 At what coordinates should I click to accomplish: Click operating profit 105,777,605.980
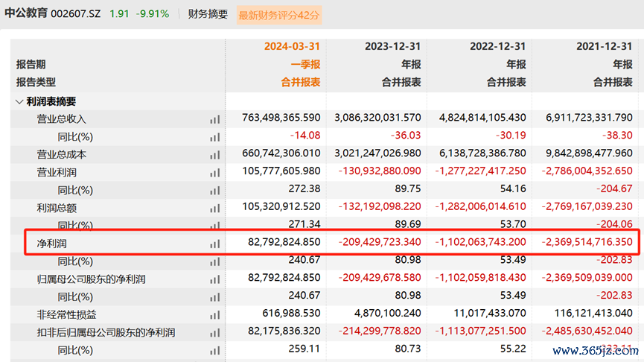(281, 171)
